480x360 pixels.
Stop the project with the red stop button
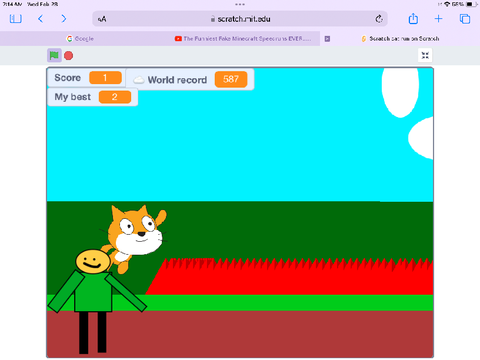coord(69,56)
